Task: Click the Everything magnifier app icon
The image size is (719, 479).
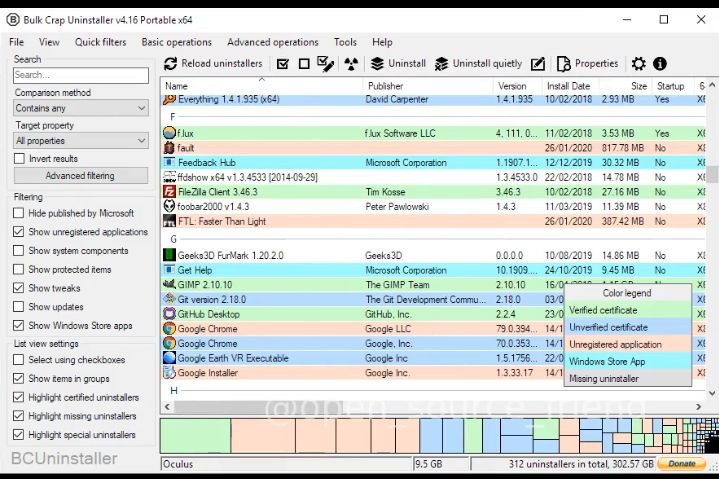Action: [x=169, y=99]
